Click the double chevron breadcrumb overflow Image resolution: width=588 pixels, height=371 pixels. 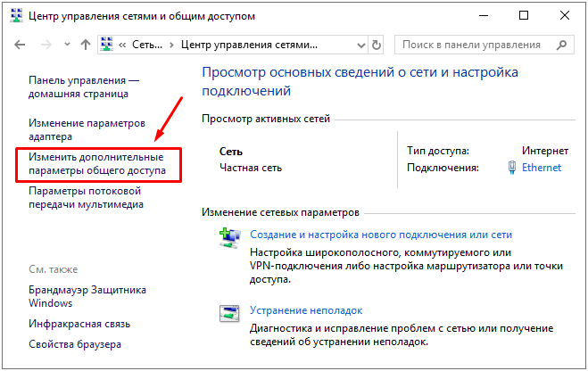click(122, 45)
